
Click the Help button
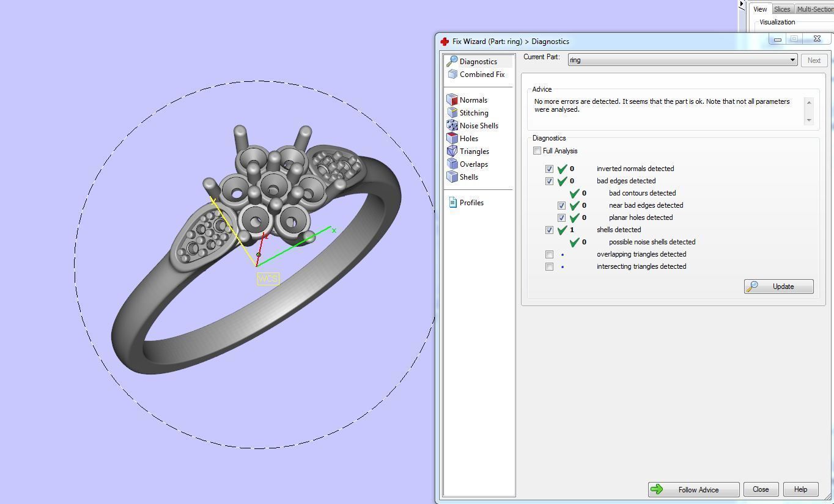(800, 489)
